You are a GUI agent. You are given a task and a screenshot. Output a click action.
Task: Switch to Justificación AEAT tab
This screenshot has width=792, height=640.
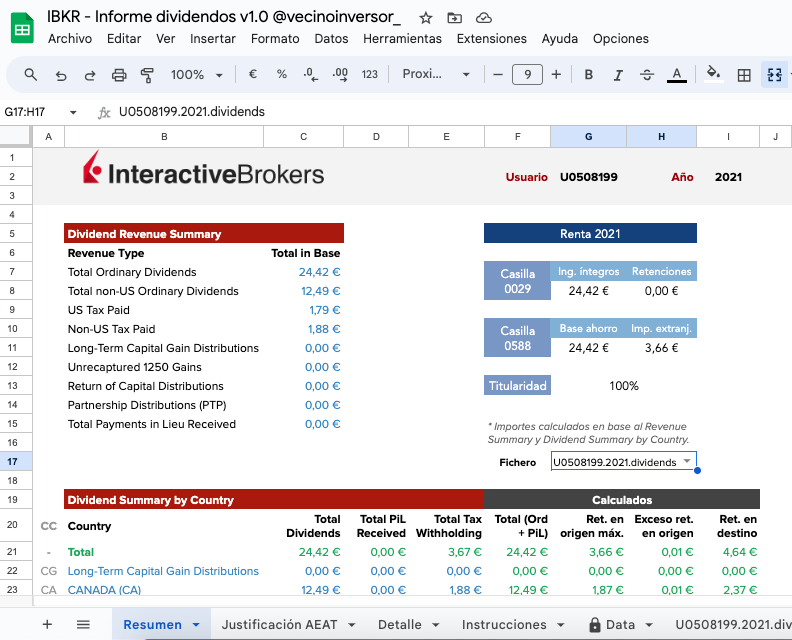[x=279, y=625]
